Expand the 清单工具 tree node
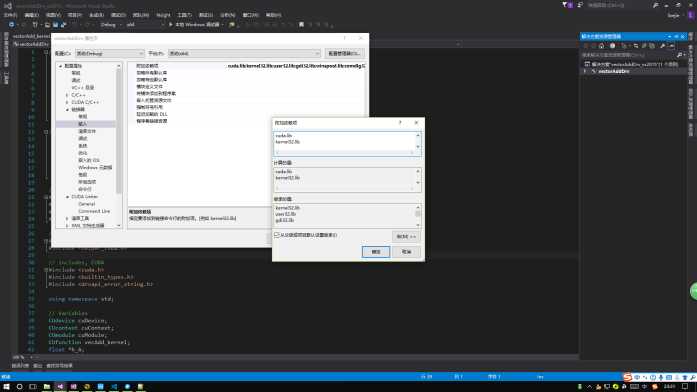The image size is (697, 392). pyautogui.click(x=67, y=218)
